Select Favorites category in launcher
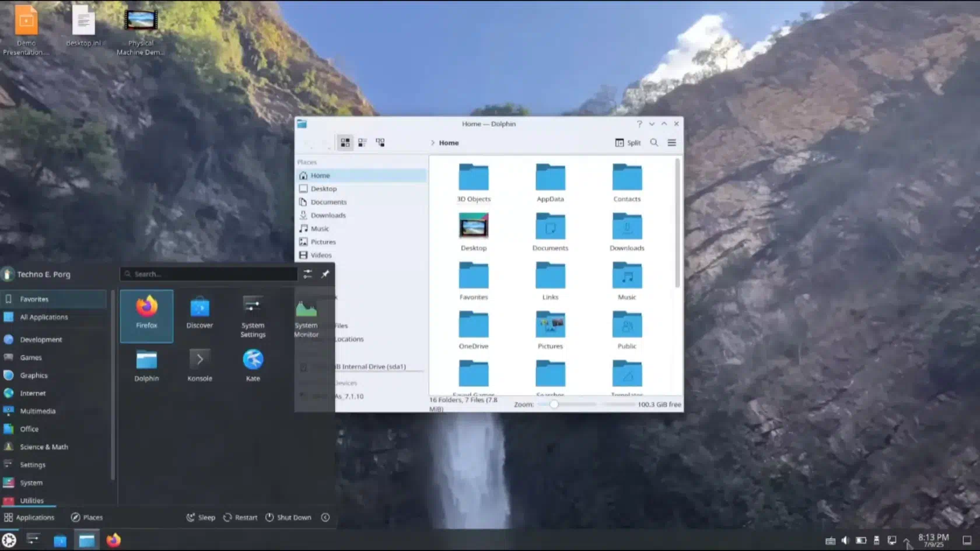 tap(54, 299)
